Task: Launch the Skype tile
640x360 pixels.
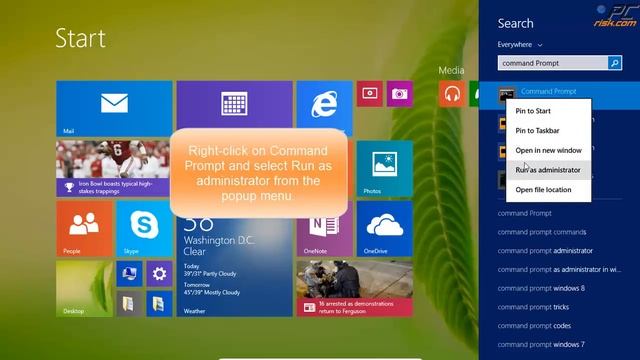Action: (144, 229)
